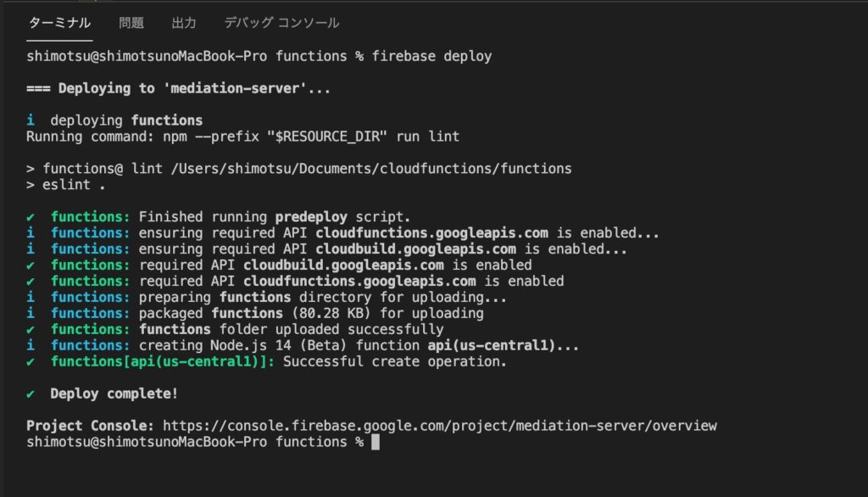Click the firebase deploy command text
This screenshot has width=868, height=497.
(x=431, y=56)
